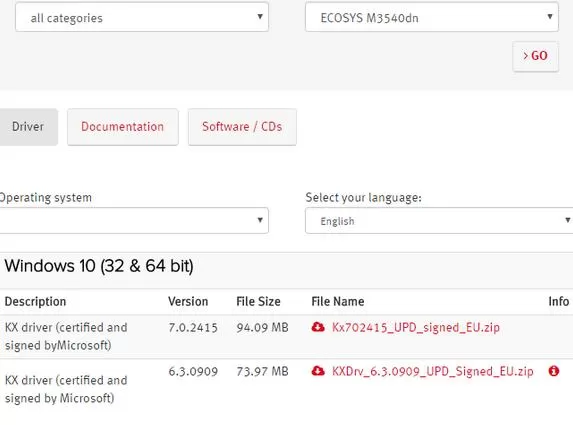
Task: Click the Version column header
Action: coord(188,301)
